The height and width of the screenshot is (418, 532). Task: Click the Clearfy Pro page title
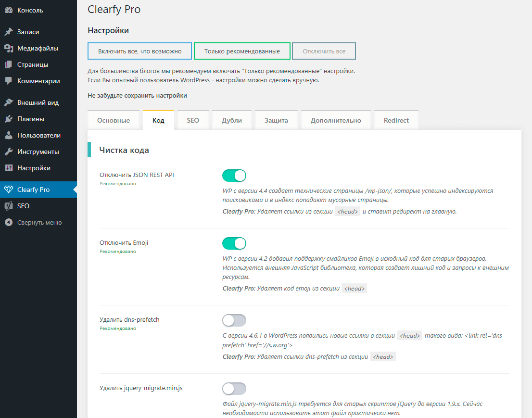114,9
